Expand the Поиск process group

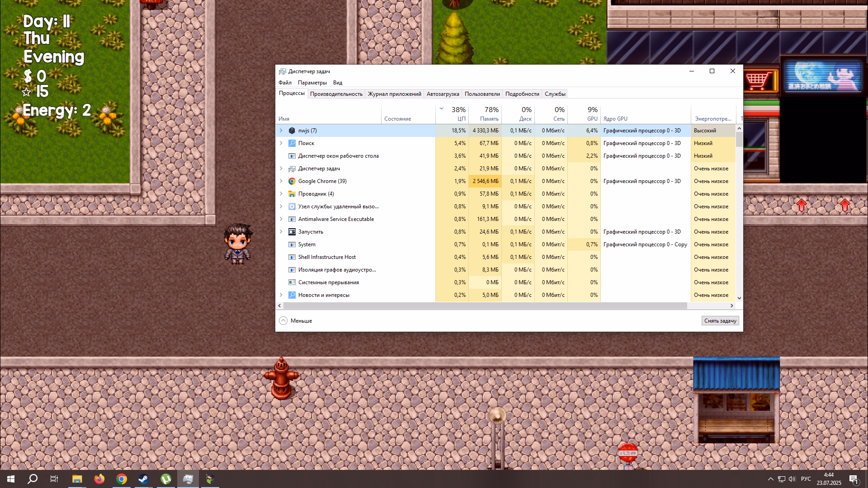281,143
